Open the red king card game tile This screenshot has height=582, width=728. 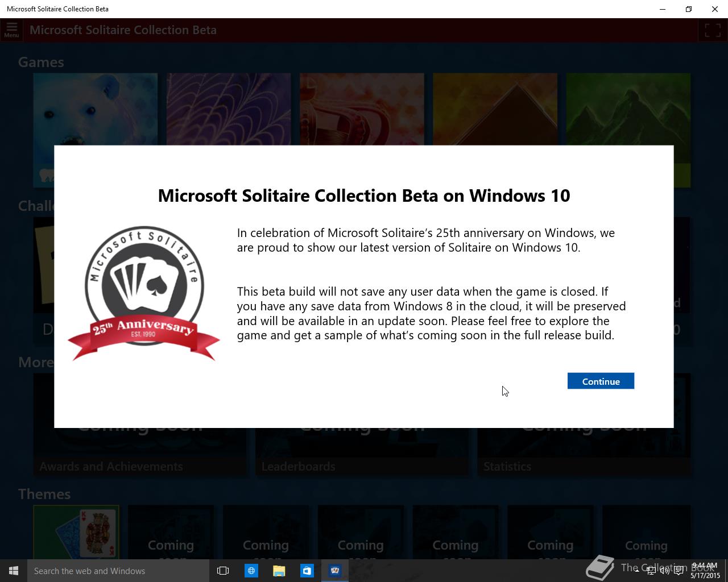pyautogui.click(x=362, y=109)
